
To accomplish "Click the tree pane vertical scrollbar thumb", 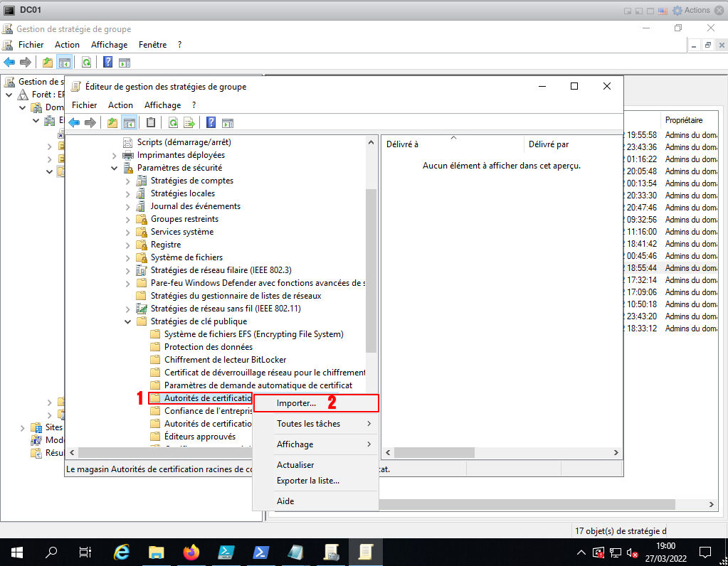I will tap(371, 270).
